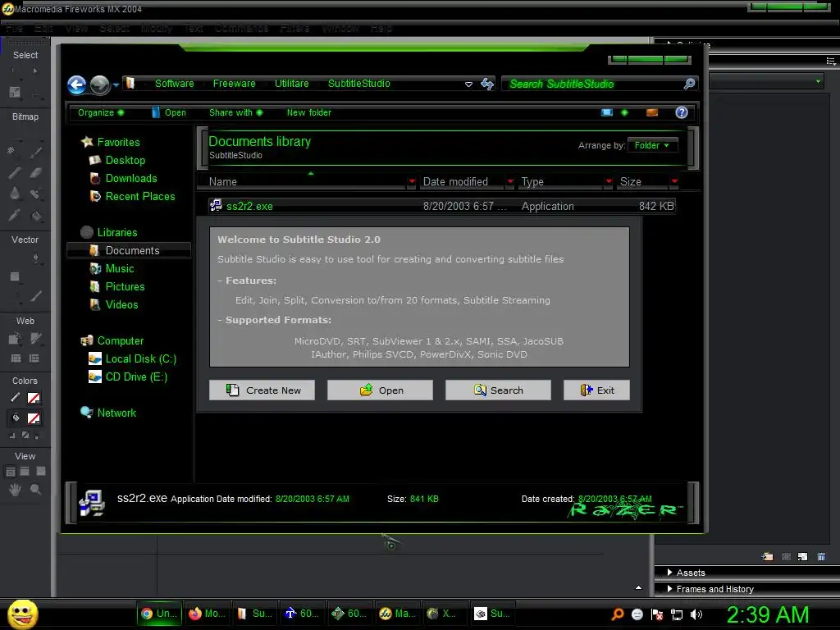Select Downloads in Favorites
Image resolution: width=840 pixels, height=630 pixels.
pos(130,178)
